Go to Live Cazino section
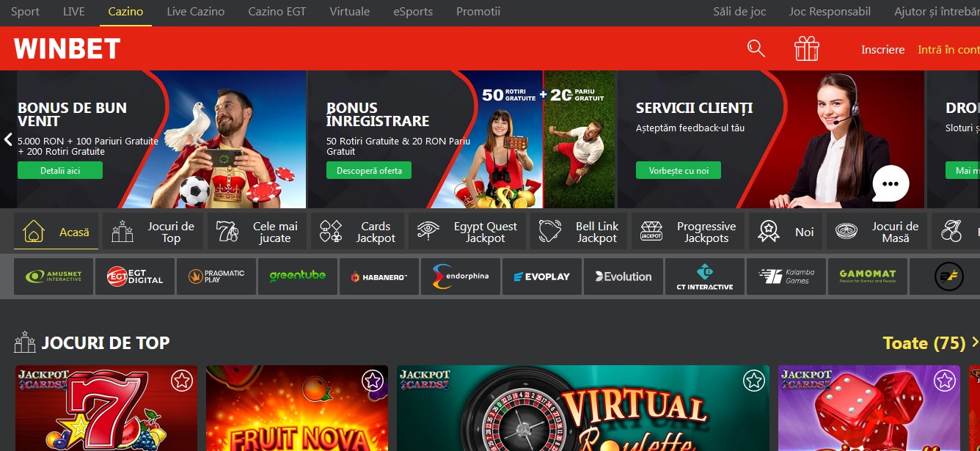This screenshot has width=980, height=451. point(196,12)
